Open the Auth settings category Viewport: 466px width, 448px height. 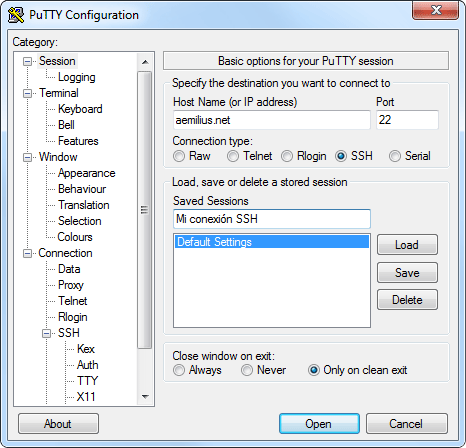click(x=87, y=365)
